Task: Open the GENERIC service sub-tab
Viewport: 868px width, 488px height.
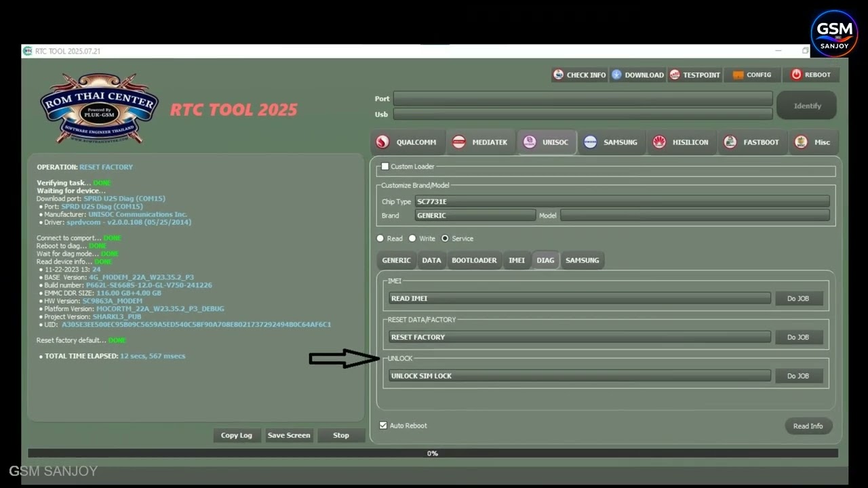Action: coord(396,260)
